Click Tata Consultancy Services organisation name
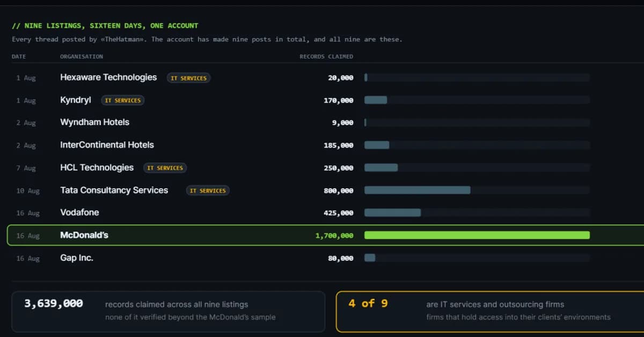This screenshot has height=337, width=644. [114, 190]
